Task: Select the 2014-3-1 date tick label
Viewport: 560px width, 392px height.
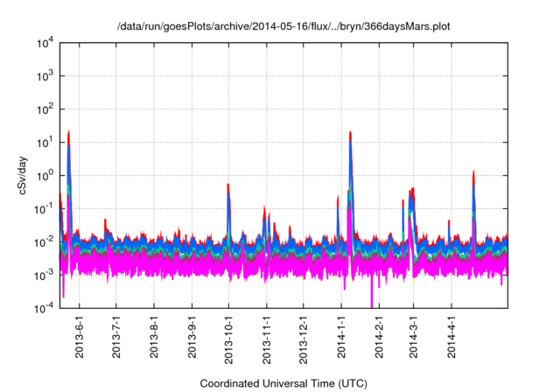Action: pyautogui.click(x=413, y=336)
